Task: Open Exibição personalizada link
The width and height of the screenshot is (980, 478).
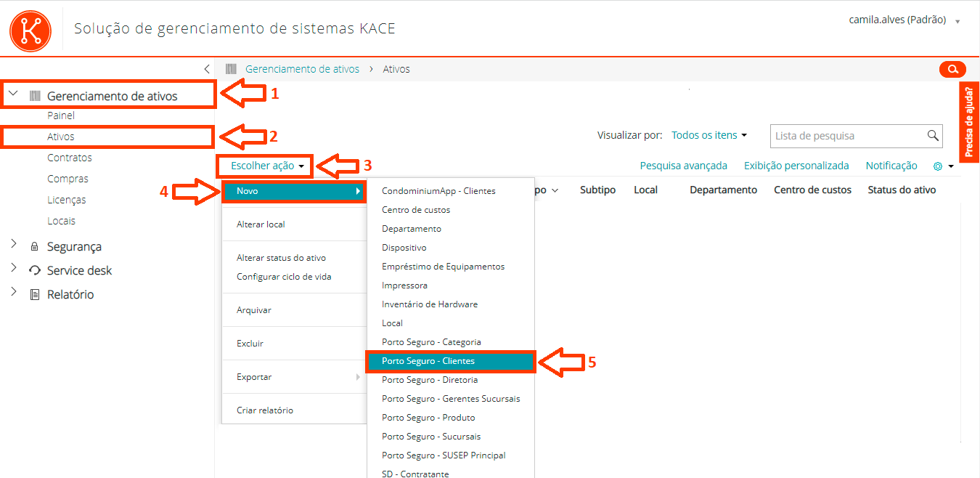Action: 796,166
